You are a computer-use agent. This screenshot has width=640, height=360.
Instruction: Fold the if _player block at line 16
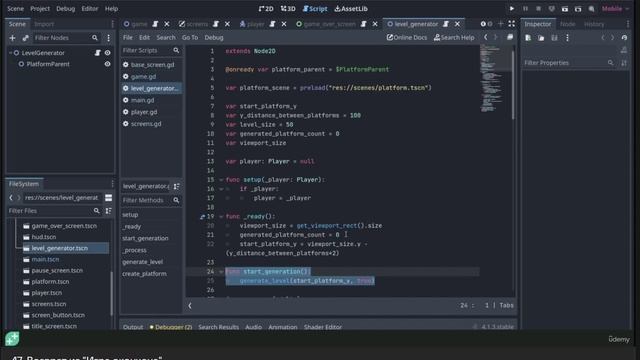coord(221,189)
